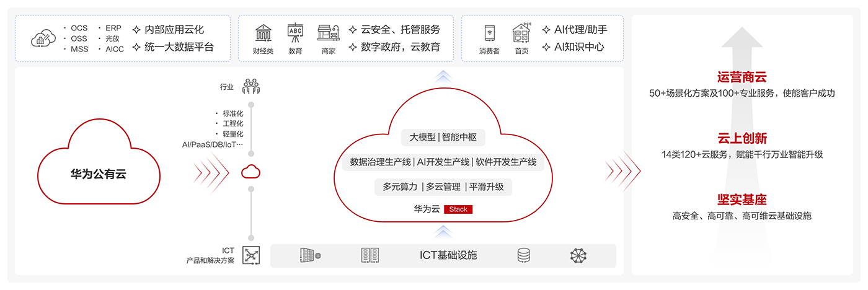Click the 云上创新 heading
This screenshot has height=290, width=868.
tap(742, 138)
